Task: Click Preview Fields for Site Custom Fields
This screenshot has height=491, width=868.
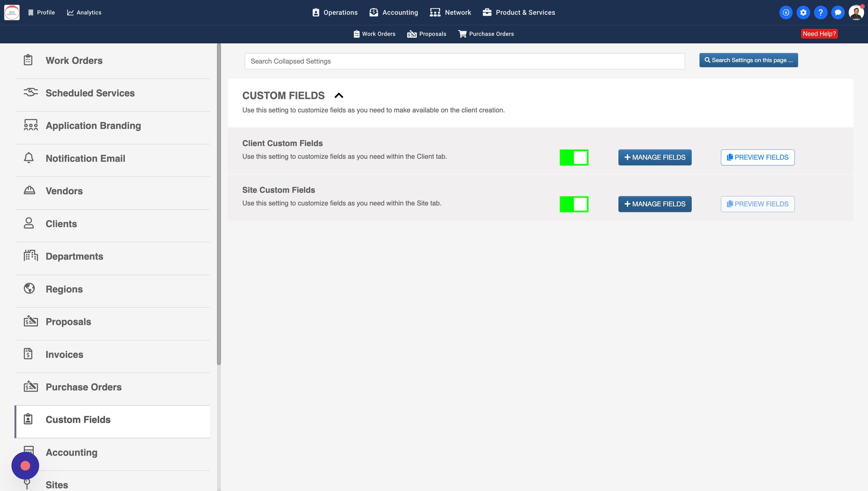Action: pyautogui.click(x=757, y=204)
